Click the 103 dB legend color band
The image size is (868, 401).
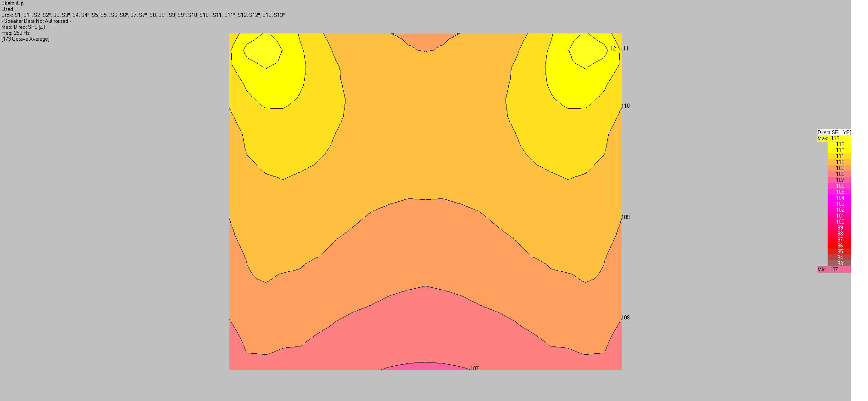point(839,204)
